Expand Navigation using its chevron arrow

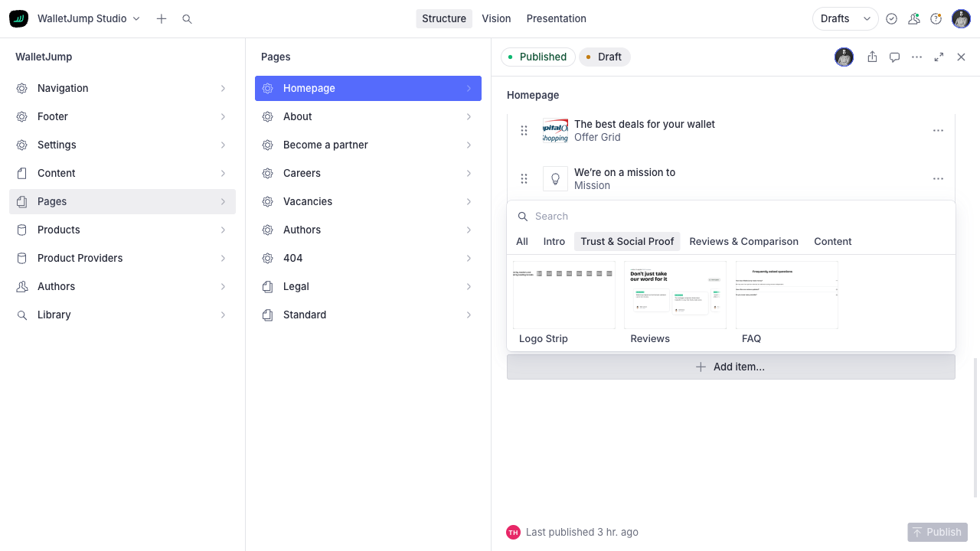point(223,88)
